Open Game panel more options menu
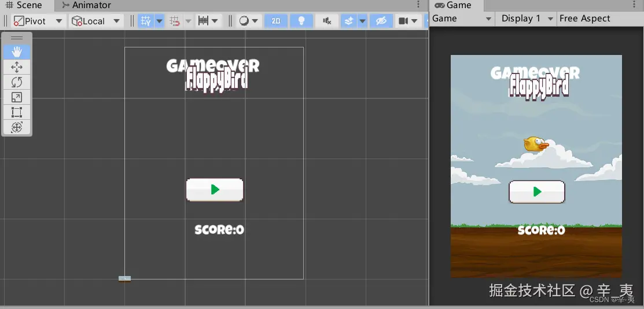 point(633,5)
